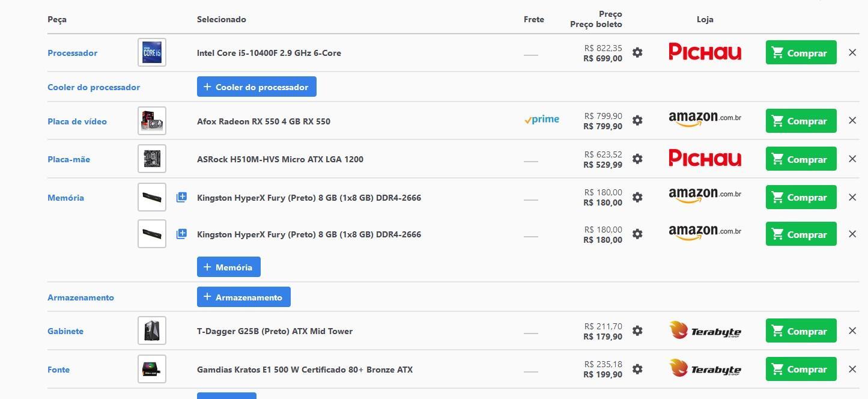Open settings gear for second Kingston HyperX memory
868x399 pixels.
(x=637, y=234)
